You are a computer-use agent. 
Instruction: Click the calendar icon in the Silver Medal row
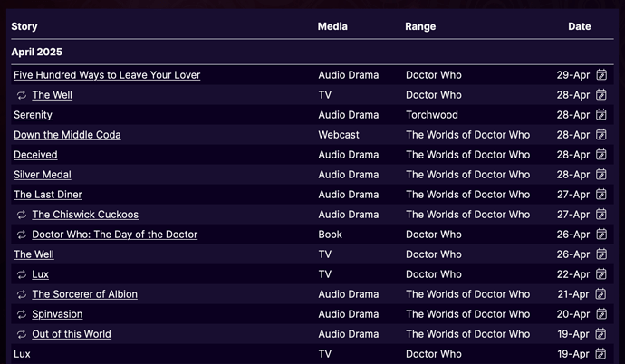[601, 175]
